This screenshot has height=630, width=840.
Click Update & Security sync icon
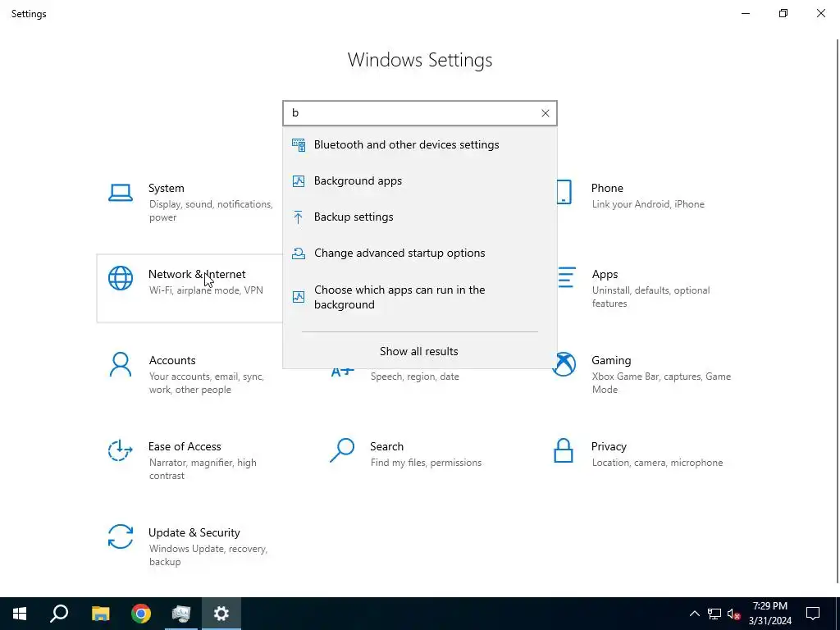pyautogui.click(x=121, y=536)
